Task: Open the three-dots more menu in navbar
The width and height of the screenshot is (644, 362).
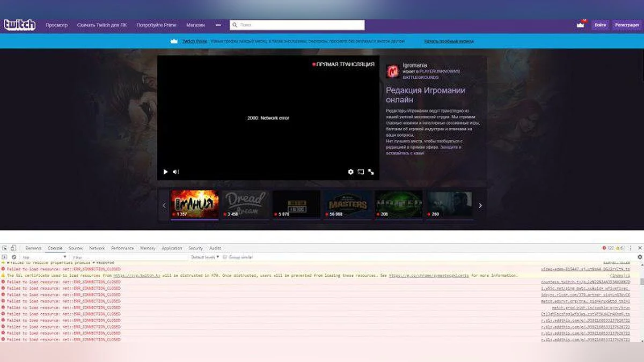Action: pyautogui.click(x=218, y=25)
